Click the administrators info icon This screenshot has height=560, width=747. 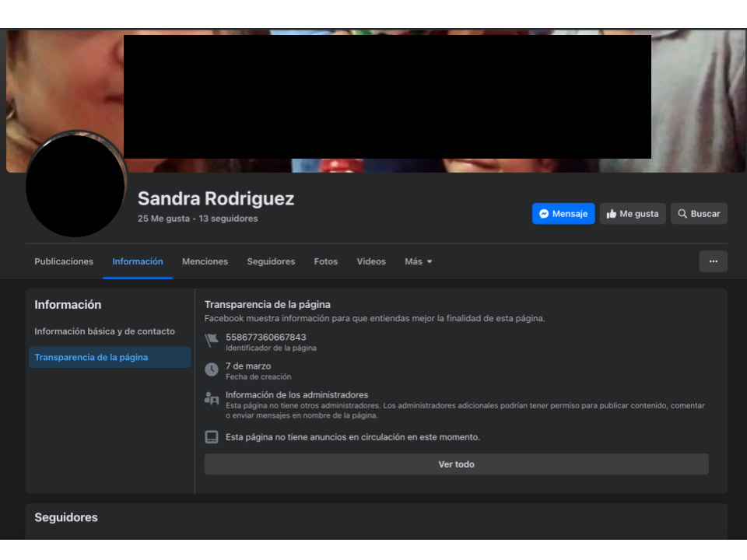click(x=212, y=398)
